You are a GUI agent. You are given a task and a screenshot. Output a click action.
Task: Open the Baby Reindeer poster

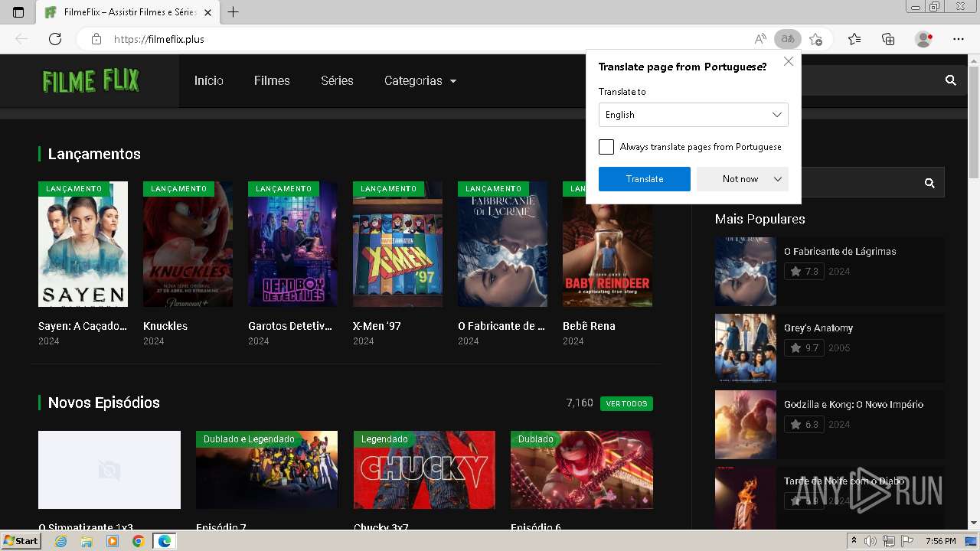tap(607, 255)
